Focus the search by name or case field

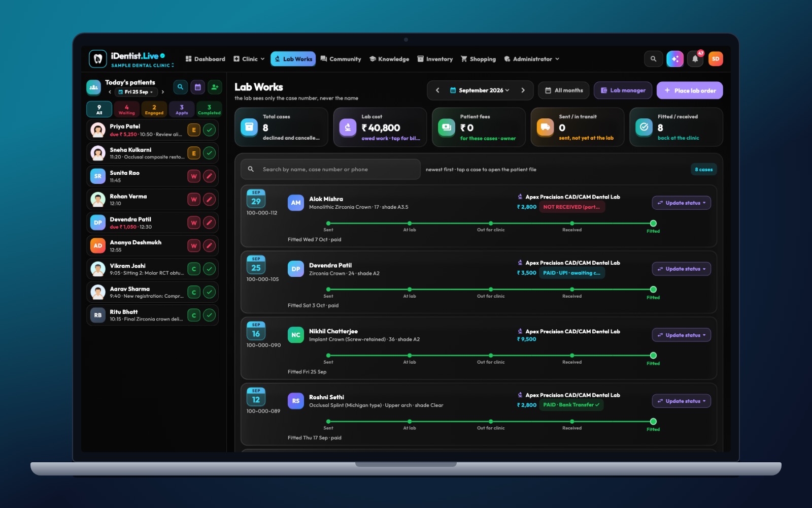[330, 169]
